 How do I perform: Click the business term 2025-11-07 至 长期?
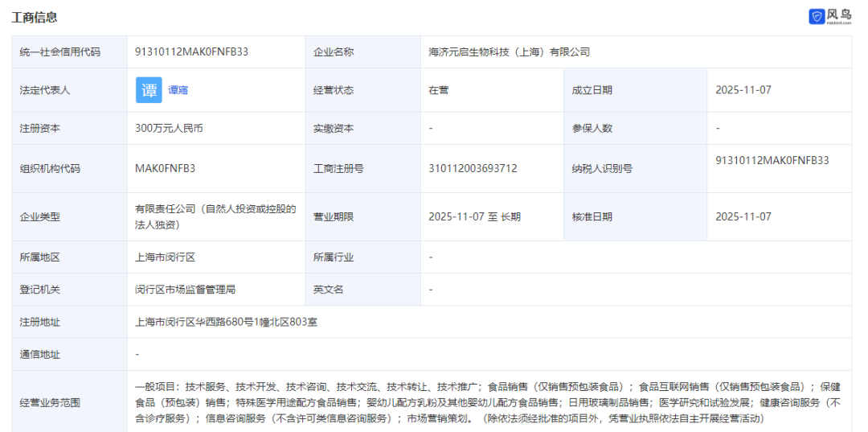pyautogui.click(x=474, y=216)
